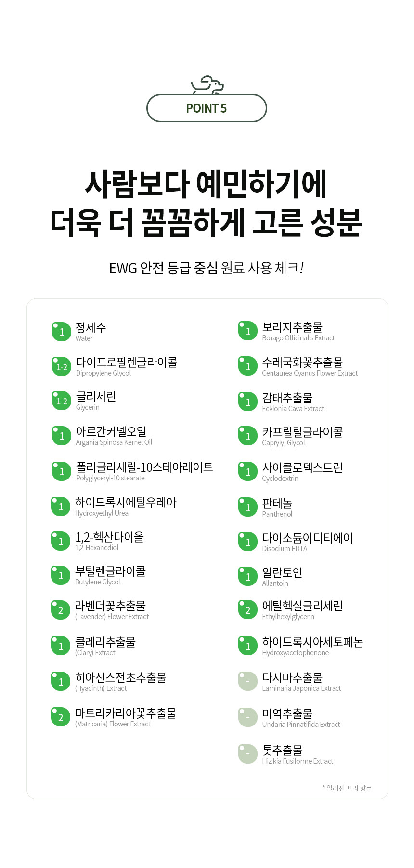This screenshot has height=868, width=414.
Task: Click the green grade badge beside 정제수
Action: pos(61,332)
